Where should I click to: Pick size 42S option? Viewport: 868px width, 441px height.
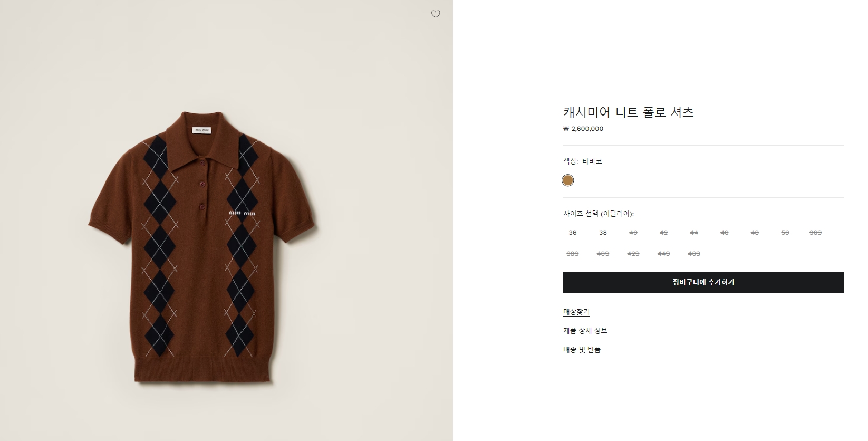tap(633, 254)
